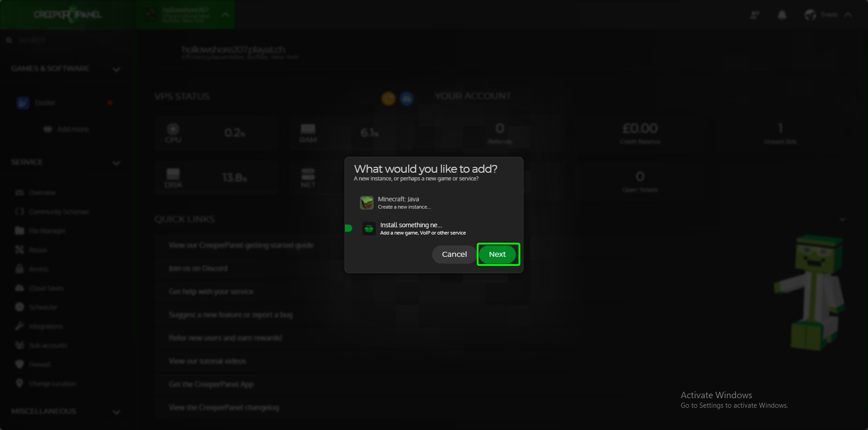Click the Access lock icon
The image size is (868, 430).
pos(20,269)
